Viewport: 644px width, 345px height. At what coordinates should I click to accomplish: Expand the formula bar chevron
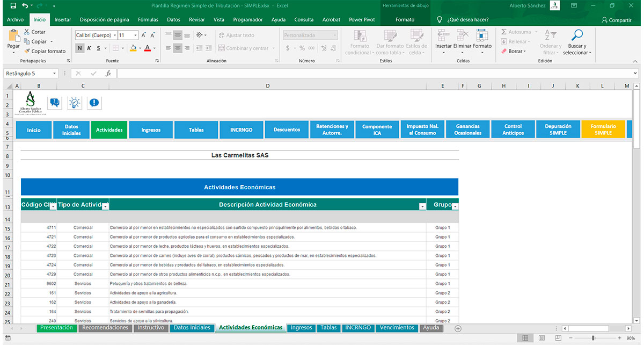point(635,74)
